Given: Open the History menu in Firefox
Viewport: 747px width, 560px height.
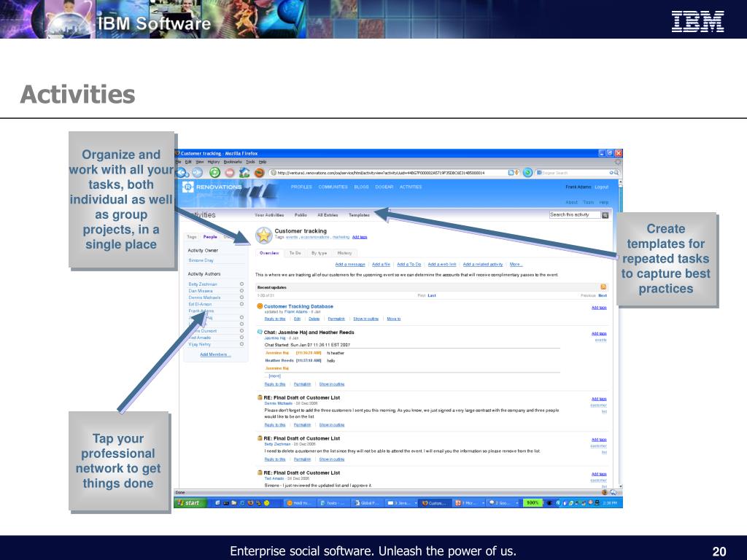Looking at the screenshot, I should 214,162.
